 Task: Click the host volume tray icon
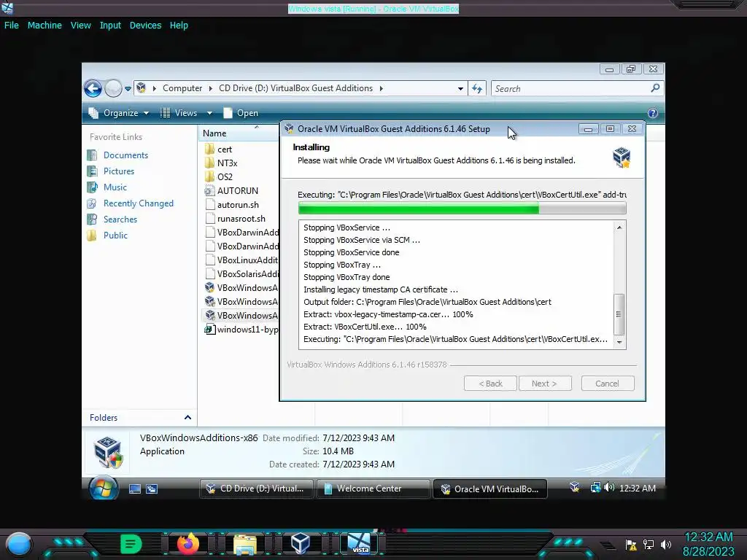(666, 544)
